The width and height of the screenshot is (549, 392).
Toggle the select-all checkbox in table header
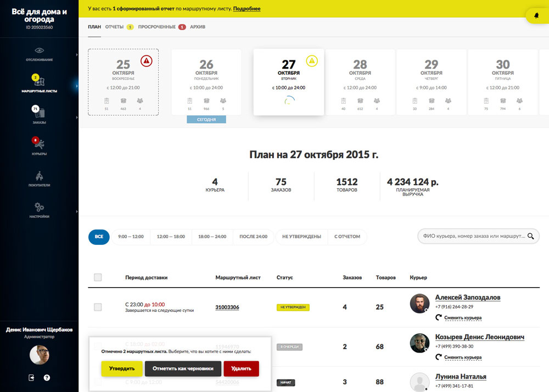(x=98, y=278)
